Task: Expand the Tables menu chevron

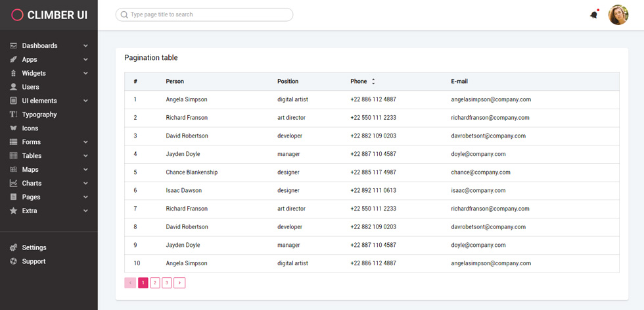Action: coord(85,156)
